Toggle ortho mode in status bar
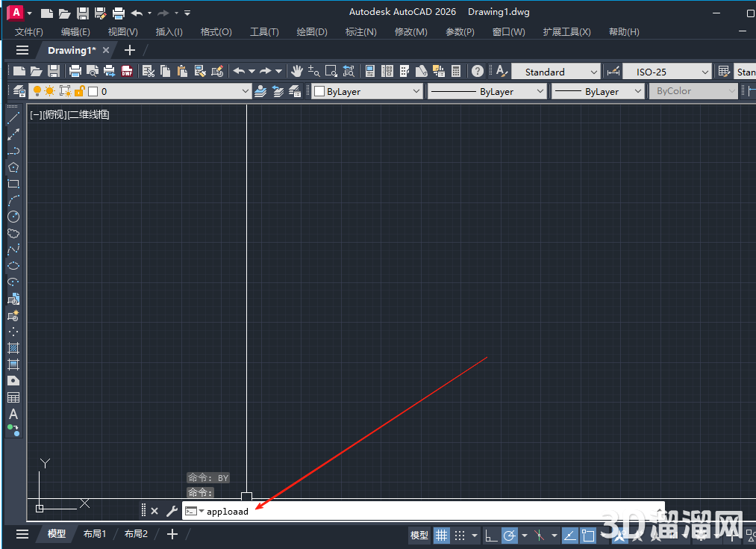Image resolution: width=756 pixels, height=549 pixels. click(490, 535)
